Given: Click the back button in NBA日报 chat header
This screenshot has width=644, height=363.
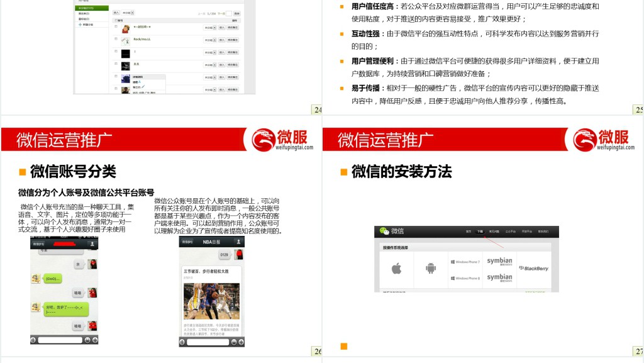Looking at the screenshot, I should click(x=187, y=242).
